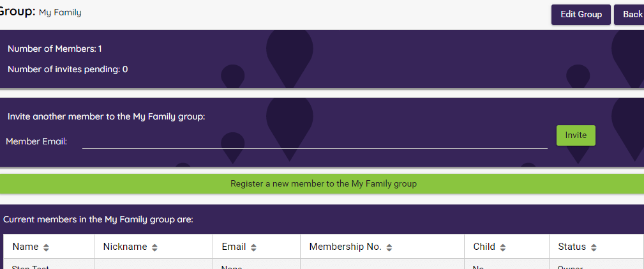This screenshot has height=269, width=644.
Task: Select the Status column header
Action: (572, 247)
